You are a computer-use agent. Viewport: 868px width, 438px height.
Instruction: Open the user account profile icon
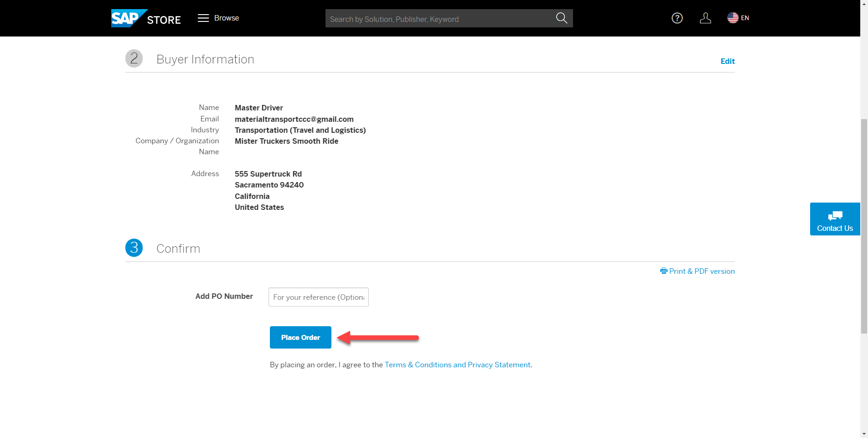pos(705,18)
